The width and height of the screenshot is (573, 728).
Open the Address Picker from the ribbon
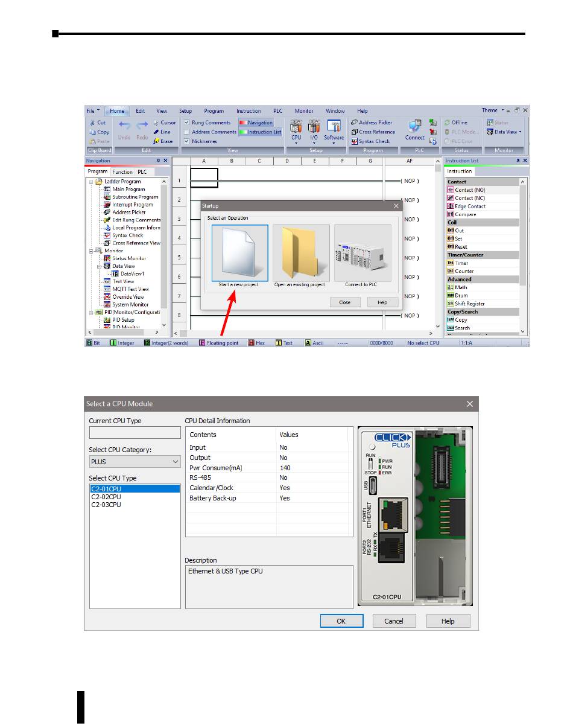click(372, 123)
